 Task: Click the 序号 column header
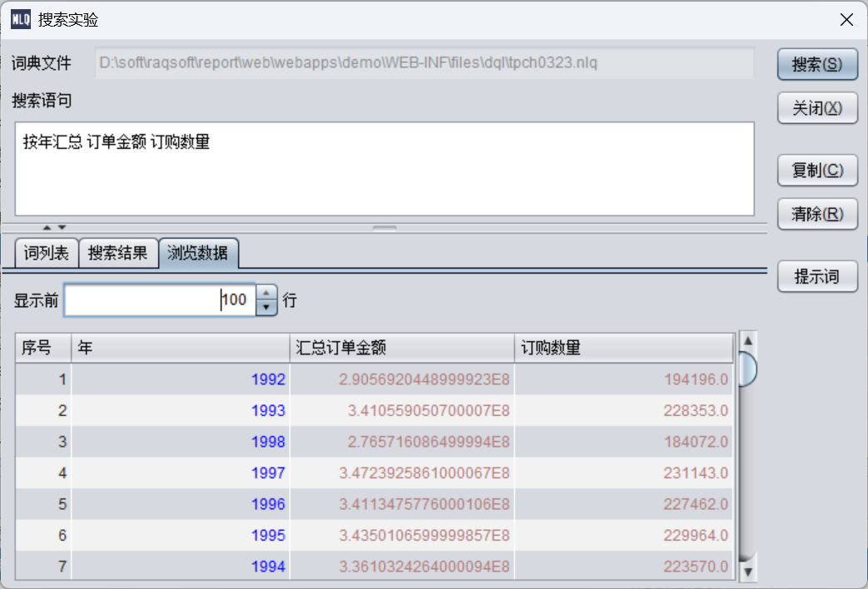tap(43, 348)
